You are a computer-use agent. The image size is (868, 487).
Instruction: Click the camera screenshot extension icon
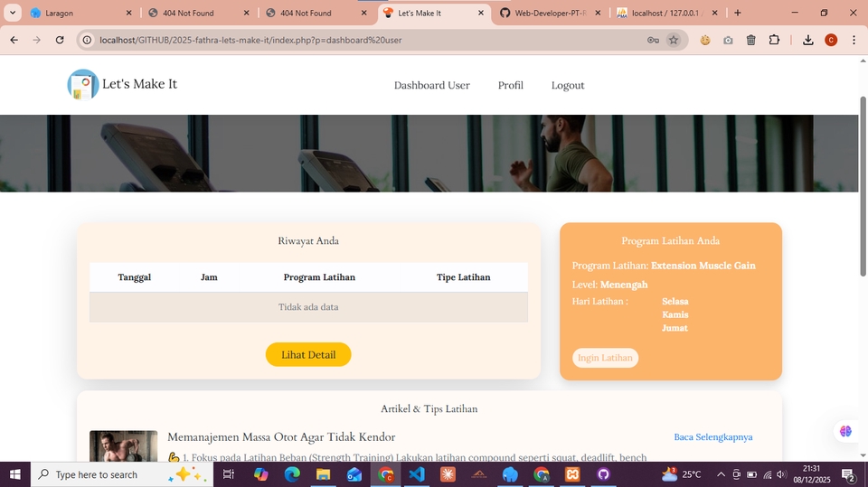pos(728,40)
